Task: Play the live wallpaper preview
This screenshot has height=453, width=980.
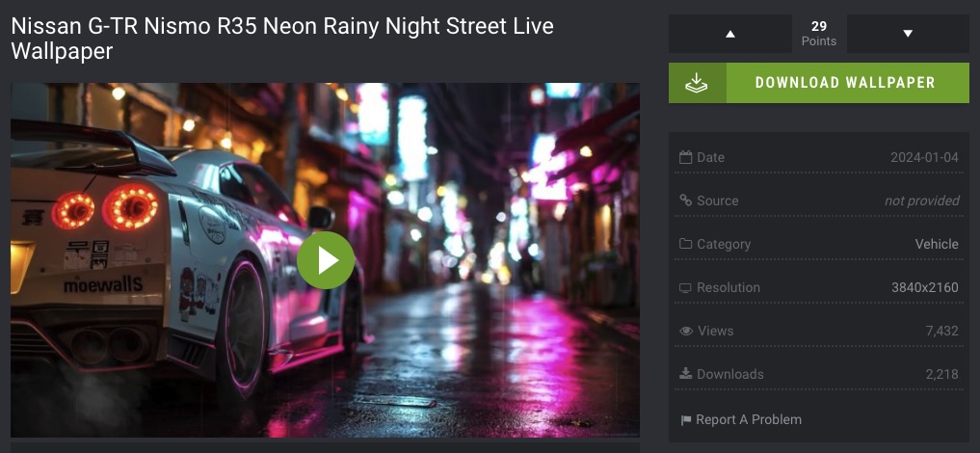Action: tap(326, 260)
